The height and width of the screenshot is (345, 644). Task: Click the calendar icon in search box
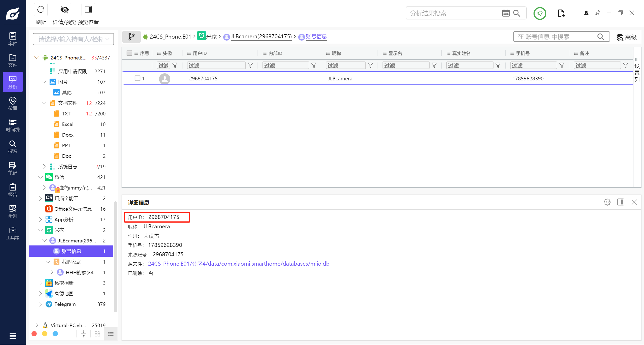point(506,13)
